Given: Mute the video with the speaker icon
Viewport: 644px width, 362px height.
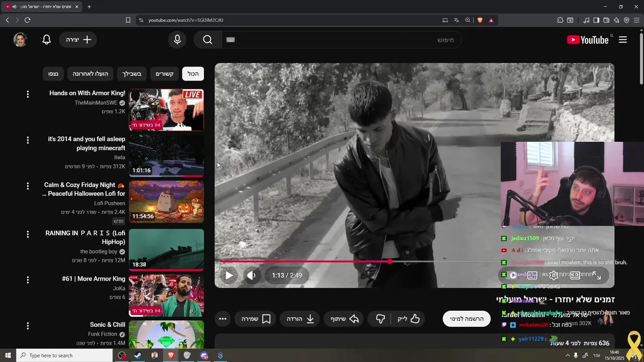Looking at the screenshot, I should coord(252,276).
